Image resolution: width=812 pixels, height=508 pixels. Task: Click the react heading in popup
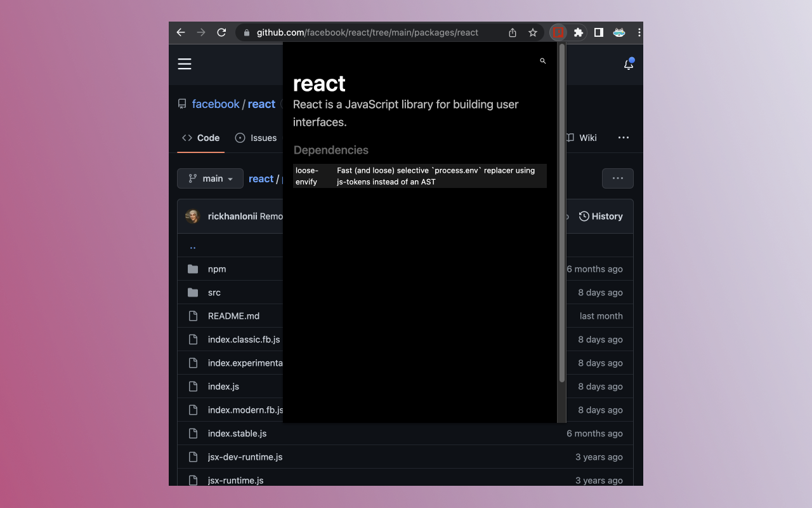pos(319,83)
